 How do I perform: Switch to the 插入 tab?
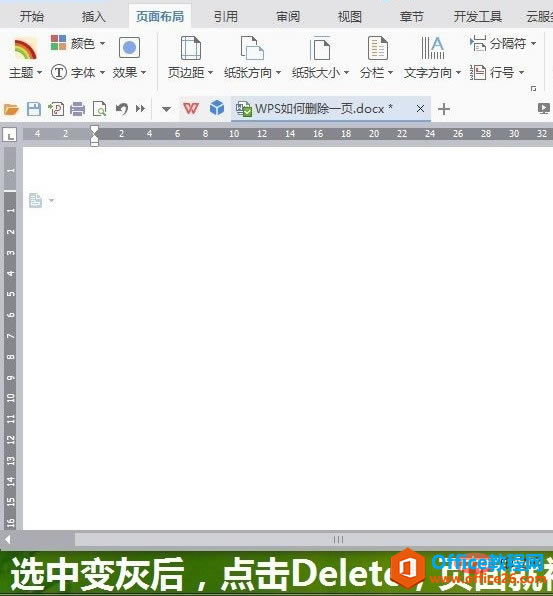(x=93, y=17)
